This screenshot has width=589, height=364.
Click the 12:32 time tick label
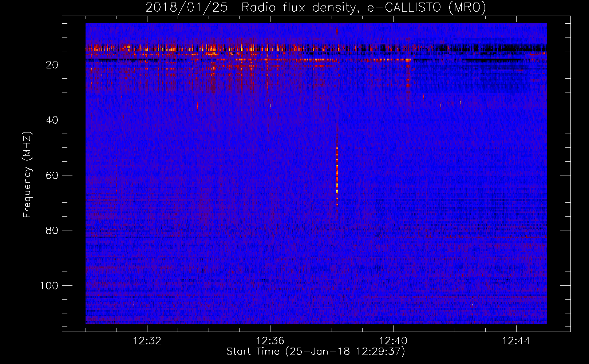pyautogui.click(x=147, y=341)
